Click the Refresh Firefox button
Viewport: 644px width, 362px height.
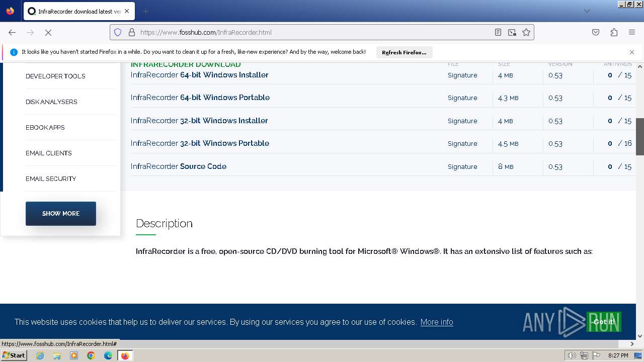click(x=404, y=52)
